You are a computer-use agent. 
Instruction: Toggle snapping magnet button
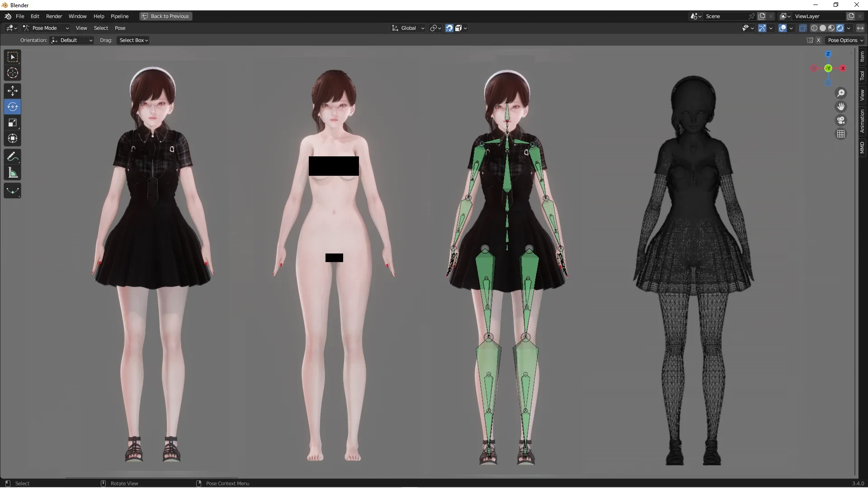click(x=449, y=28)
